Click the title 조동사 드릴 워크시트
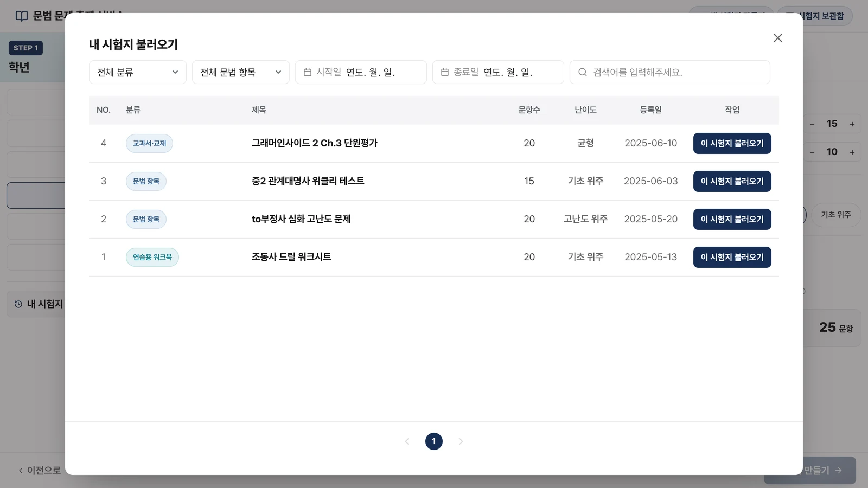The width and height of the screenshot is (868, 488). click(x=291, y=257)
